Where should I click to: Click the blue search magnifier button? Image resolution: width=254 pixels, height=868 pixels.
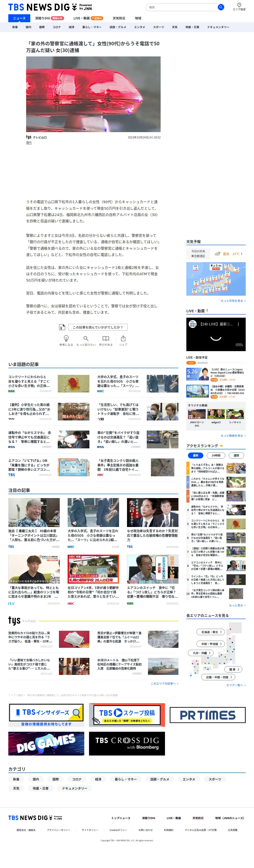click(x=221, y=7)
